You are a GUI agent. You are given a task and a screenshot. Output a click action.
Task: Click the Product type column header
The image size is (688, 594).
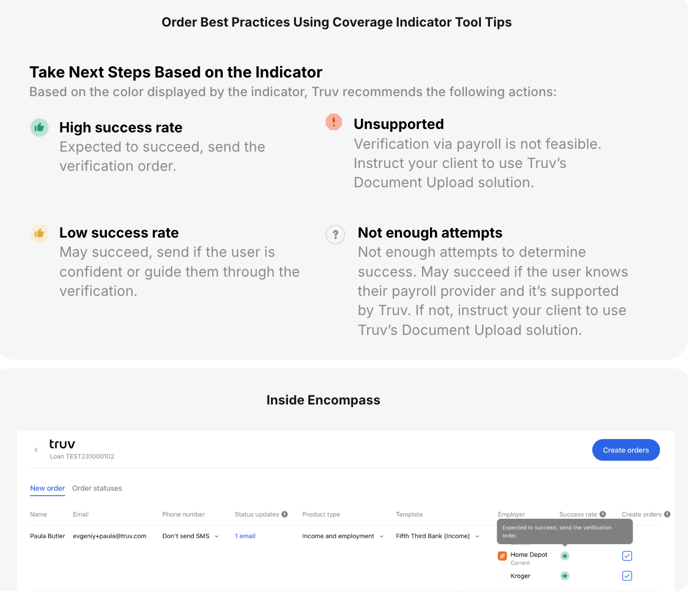point(321,514)
